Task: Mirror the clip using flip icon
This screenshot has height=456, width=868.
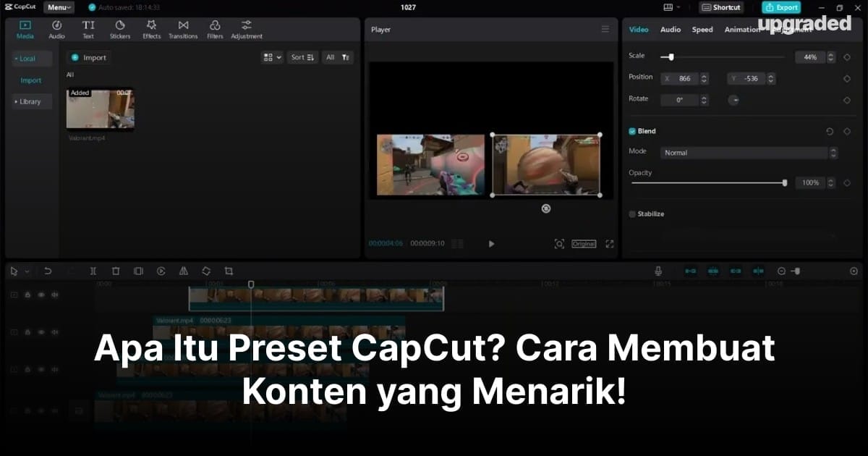Action: click(x=183, y=271)
